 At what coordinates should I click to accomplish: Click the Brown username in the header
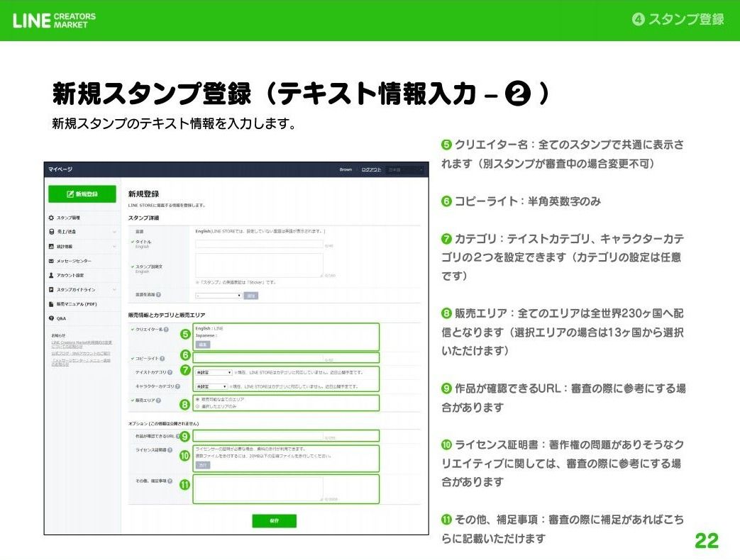point(346,169)
